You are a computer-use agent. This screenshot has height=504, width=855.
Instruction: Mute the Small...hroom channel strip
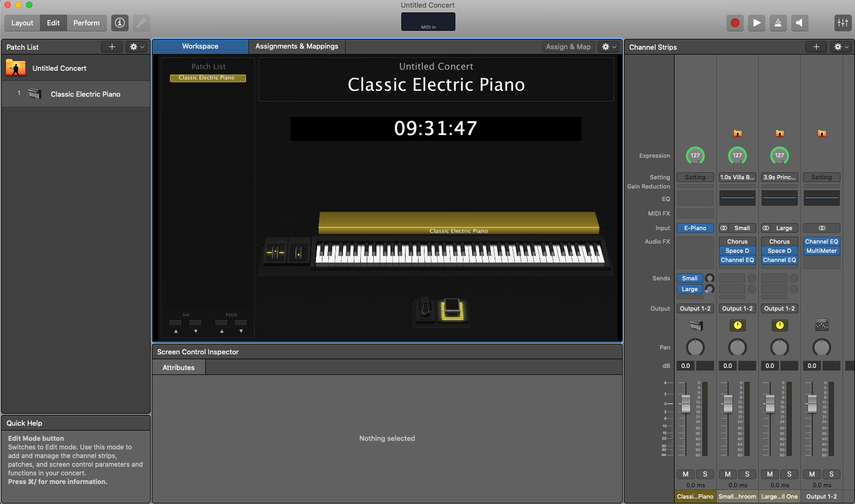click(x=728, y=474)
